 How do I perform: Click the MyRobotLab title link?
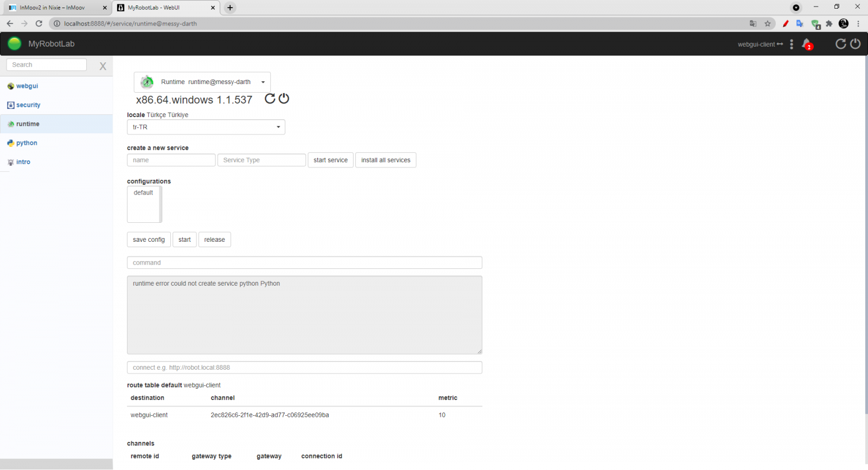click(x=52, y=44)
